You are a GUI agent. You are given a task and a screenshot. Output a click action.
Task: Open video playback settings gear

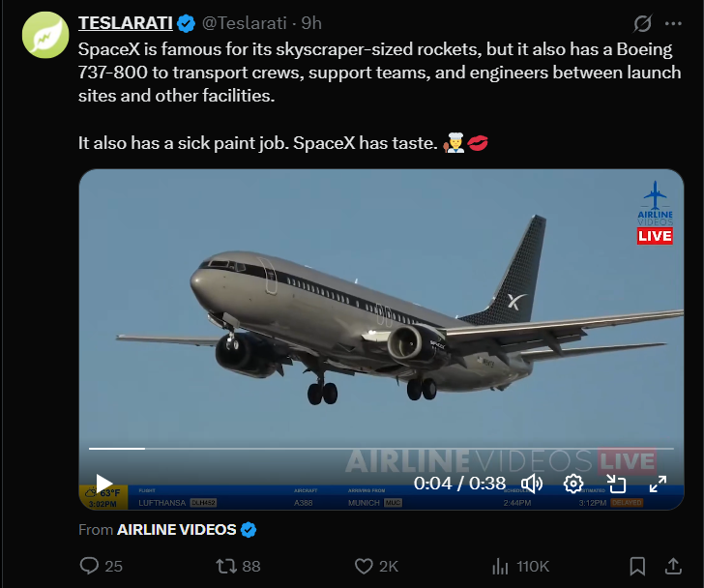573,484
